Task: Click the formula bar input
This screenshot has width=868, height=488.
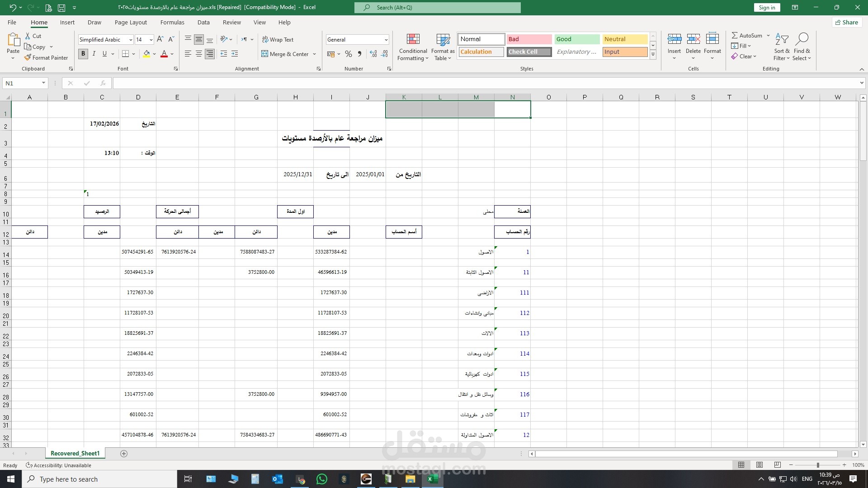Action: (x=486, y=83)
